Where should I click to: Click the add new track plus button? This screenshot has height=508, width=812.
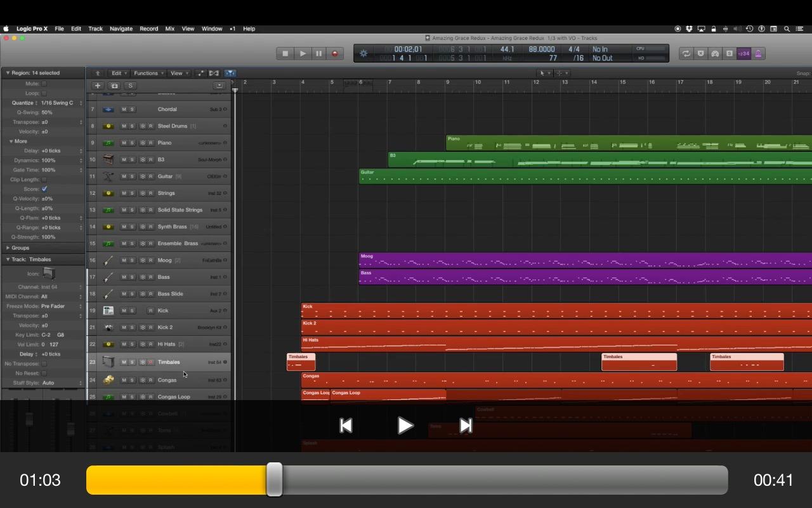98,86
